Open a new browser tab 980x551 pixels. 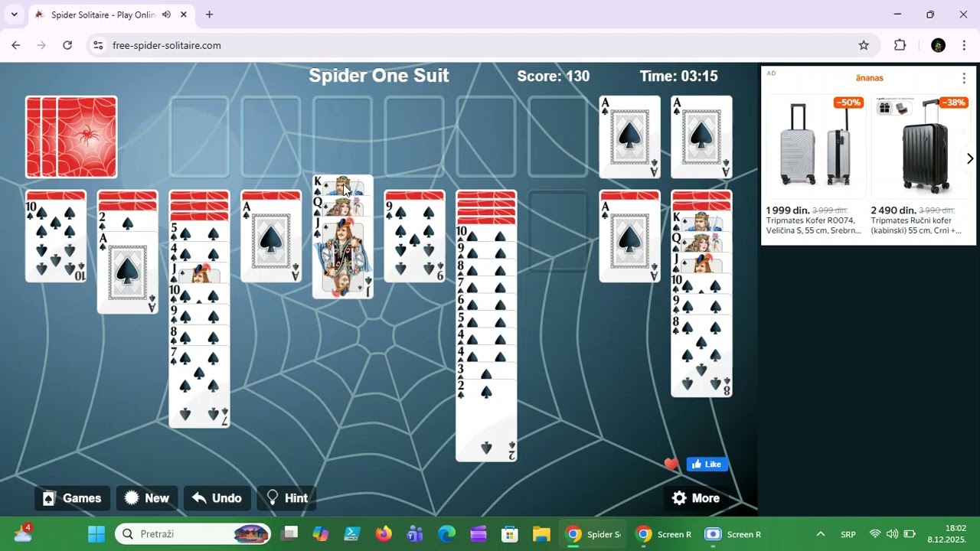point(209,15)
